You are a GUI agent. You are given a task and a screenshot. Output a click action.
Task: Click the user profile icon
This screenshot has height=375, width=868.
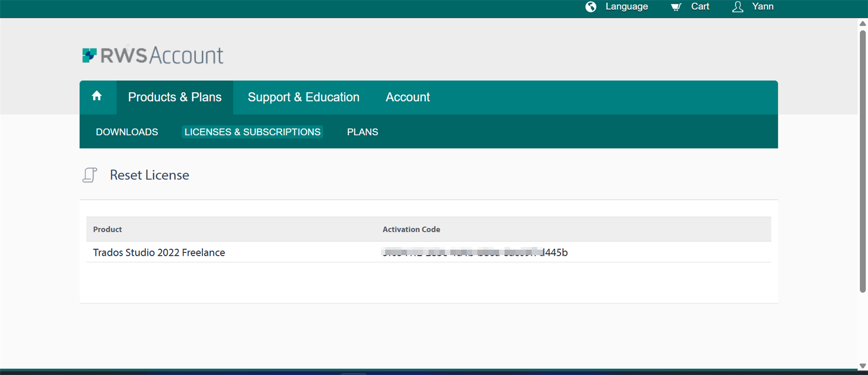tap(738, 7)
